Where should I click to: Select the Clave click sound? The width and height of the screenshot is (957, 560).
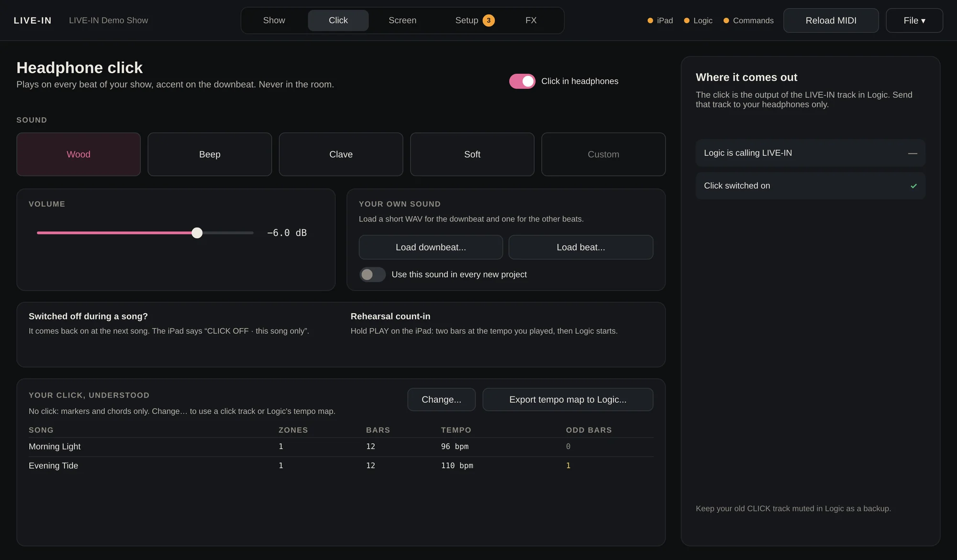pos(341,154)
